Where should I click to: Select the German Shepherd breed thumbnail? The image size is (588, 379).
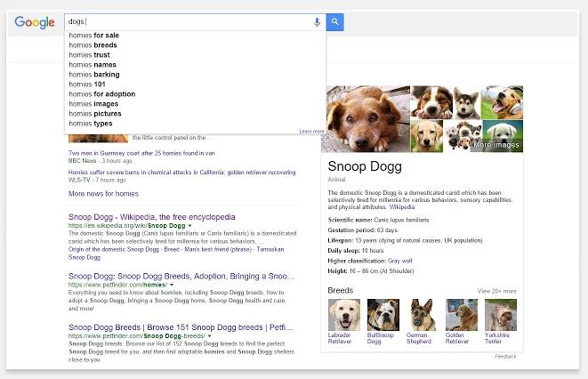coord(423,315)
